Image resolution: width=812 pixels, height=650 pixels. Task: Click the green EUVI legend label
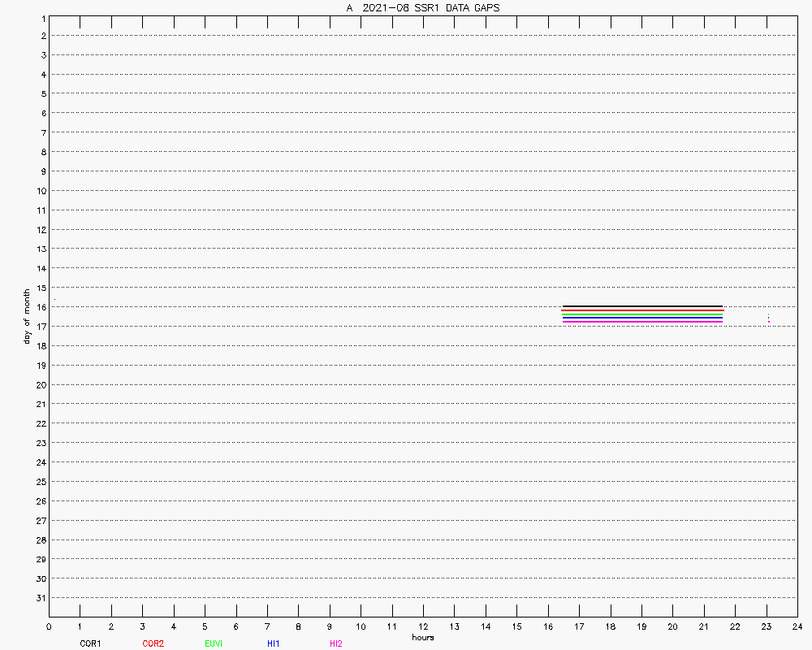tap(214, 643)
